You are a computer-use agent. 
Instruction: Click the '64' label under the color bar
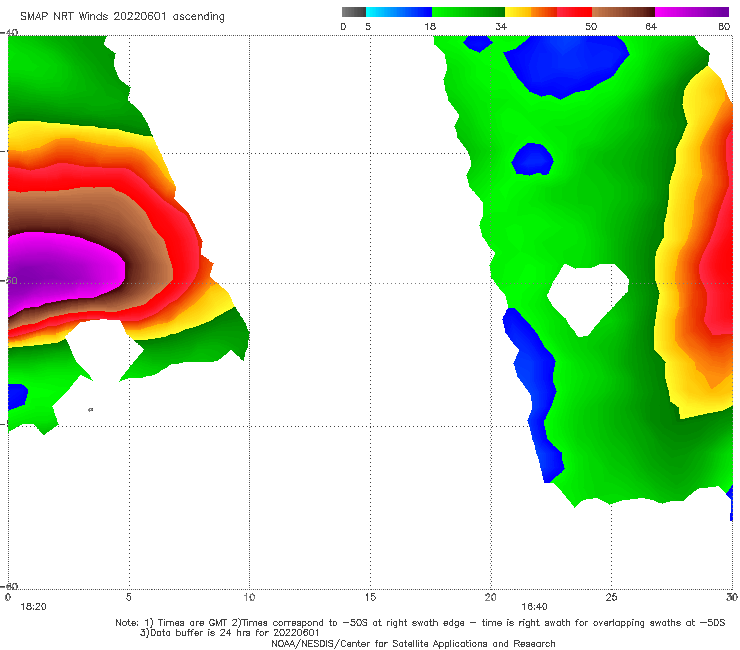[x=651, y=26]
